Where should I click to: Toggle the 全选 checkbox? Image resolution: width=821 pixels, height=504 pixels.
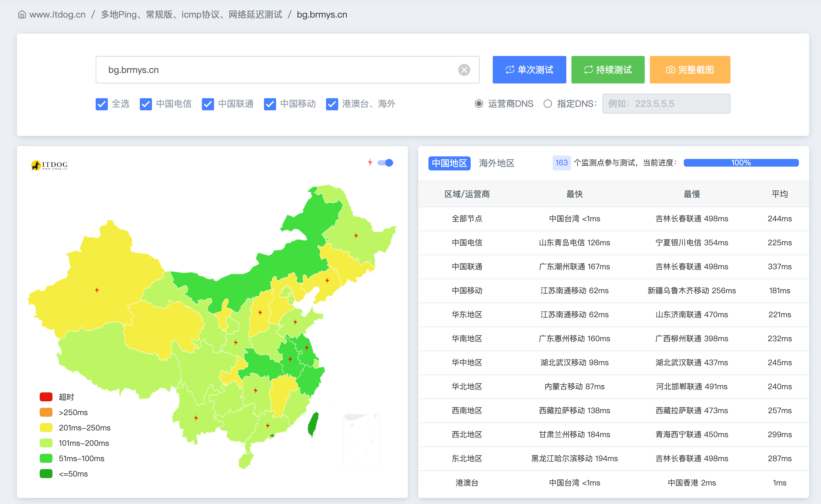click(x=102, y=104)
